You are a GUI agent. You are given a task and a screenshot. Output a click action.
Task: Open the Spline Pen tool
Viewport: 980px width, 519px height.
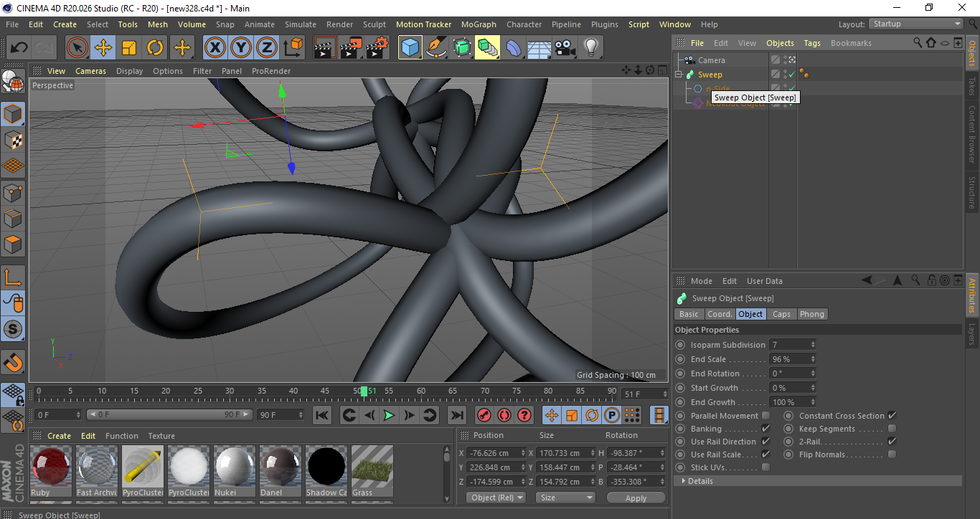pyautogui.click(x=435, y=48)
